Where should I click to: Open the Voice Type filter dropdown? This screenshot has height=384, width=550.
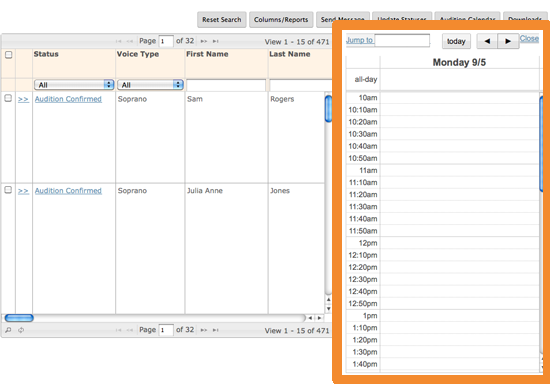coord(150,85)
